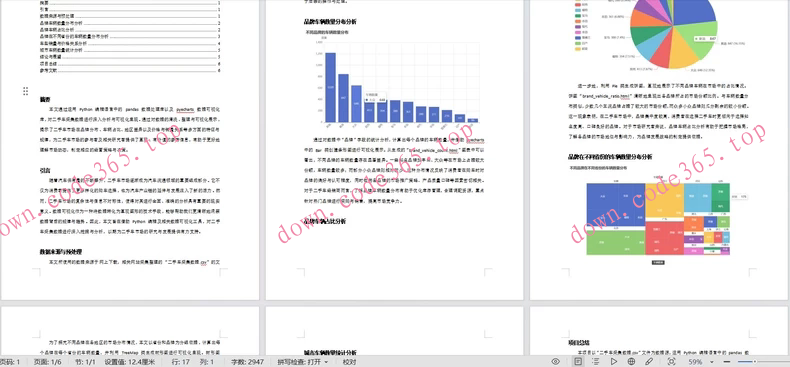Click the 引言 heading

pyautogui.click(x=45, y=170)
